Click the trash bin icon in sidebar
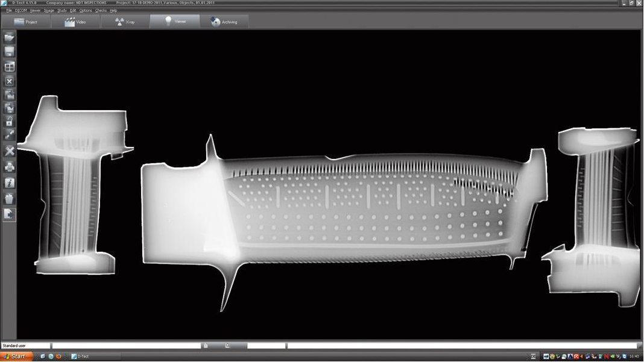This screenshot has height=362, width=644. [9, 198]
